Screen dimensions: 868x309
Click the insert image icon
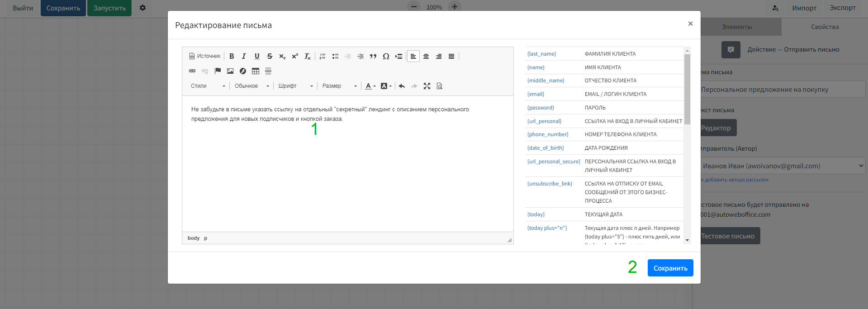pyautogui.click(x=230, y=71)
